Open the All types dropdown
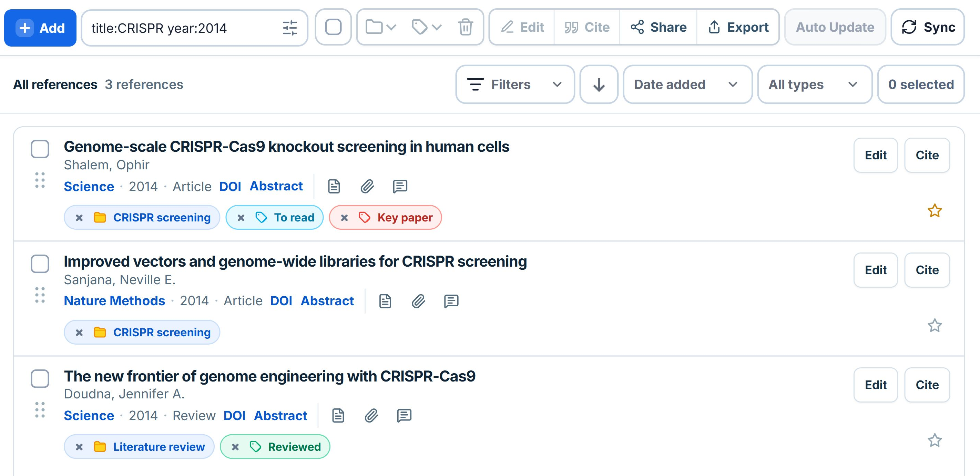Viewport: 980px width, 476px height. tap(815, 85)
